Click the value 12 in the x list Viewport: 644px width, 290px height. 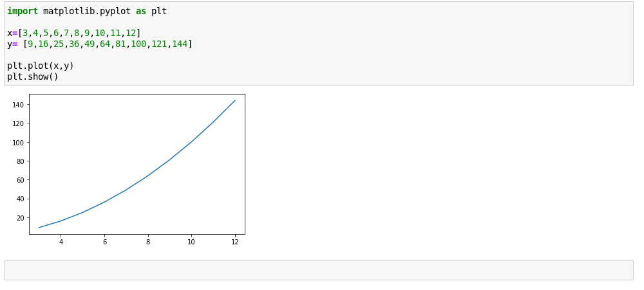(130, 33)
